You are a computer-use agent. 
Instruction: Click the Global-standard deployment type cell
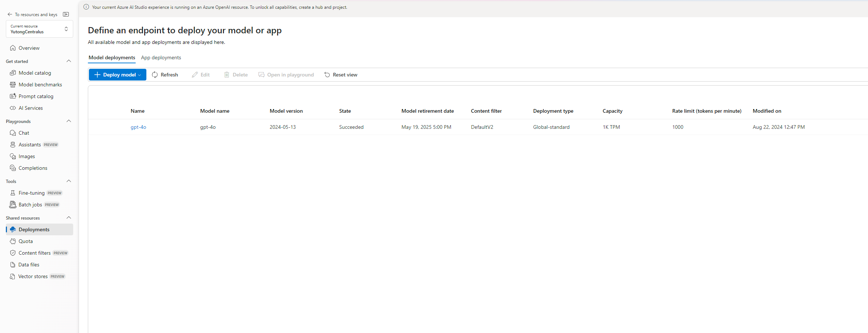click(x=551, y=127)
